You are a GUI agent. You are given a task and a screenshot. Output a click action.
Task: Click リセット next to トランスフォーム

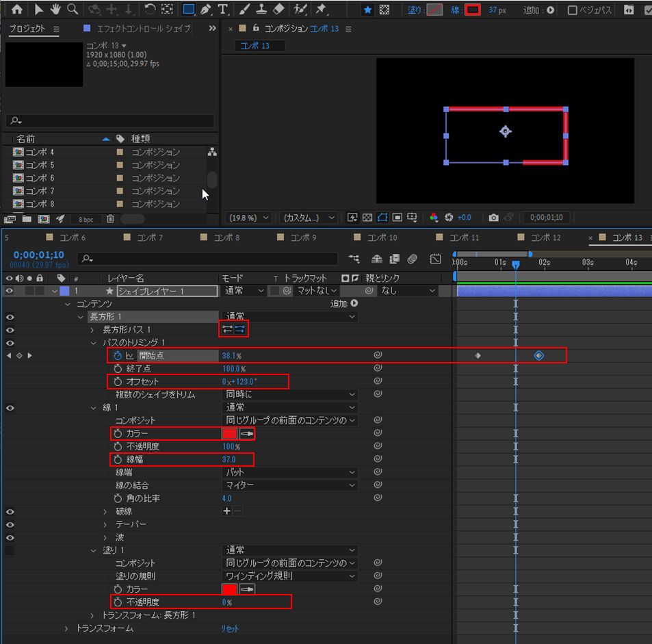(x=229, y=629)
